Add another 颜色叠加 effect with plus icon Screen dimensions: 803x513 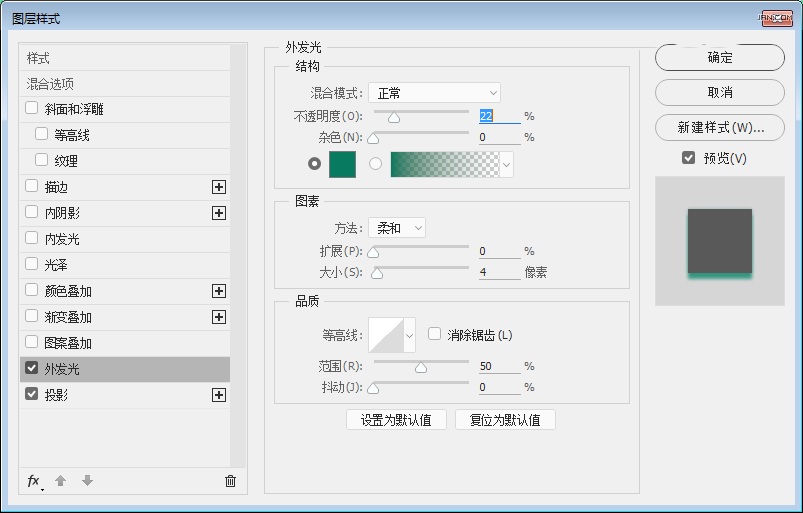(219, 291)
